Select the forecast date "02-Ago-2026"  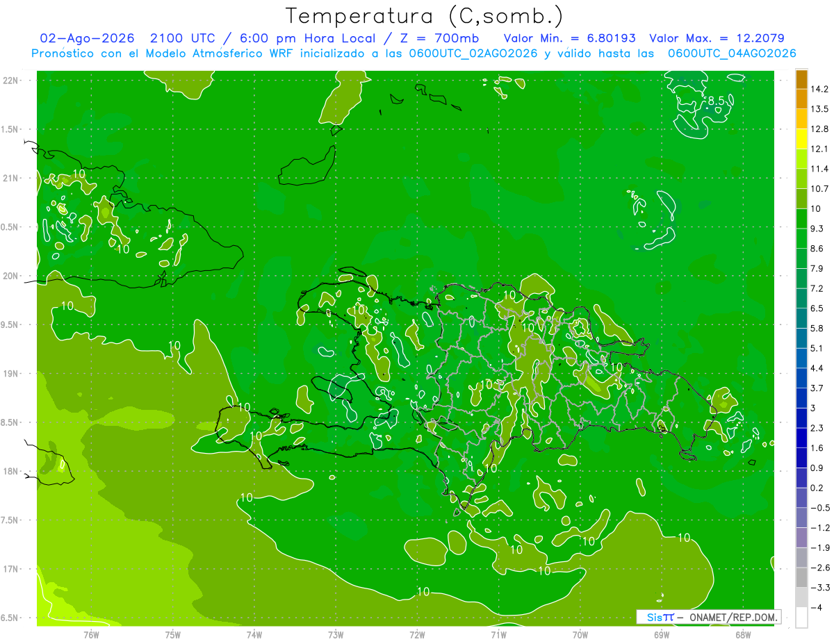pos(88,38)
